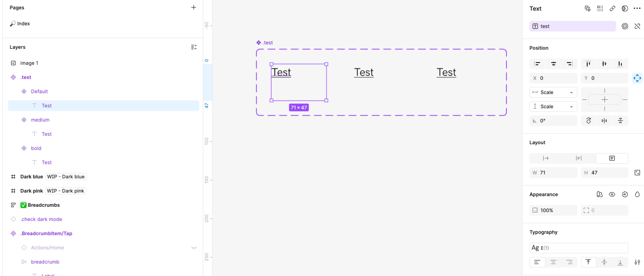Select the medium variant layer
Viewport: 644px width, 276px height.
40,120
